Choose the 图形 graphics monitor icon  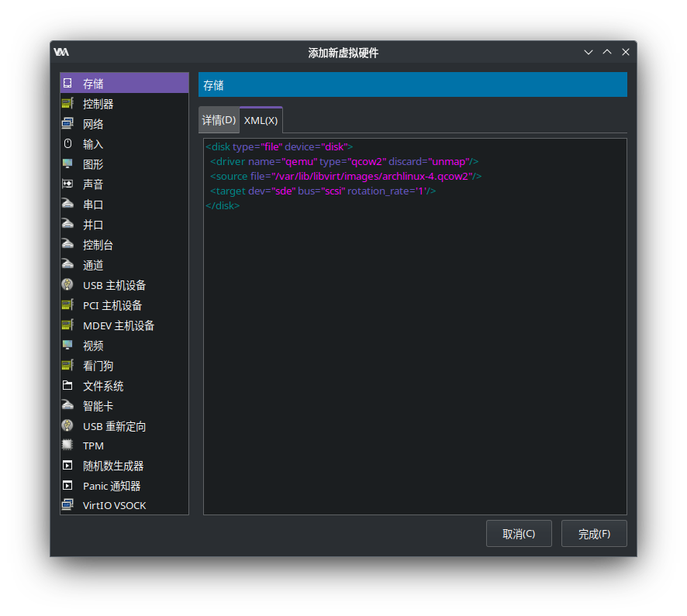pos(67,163)
